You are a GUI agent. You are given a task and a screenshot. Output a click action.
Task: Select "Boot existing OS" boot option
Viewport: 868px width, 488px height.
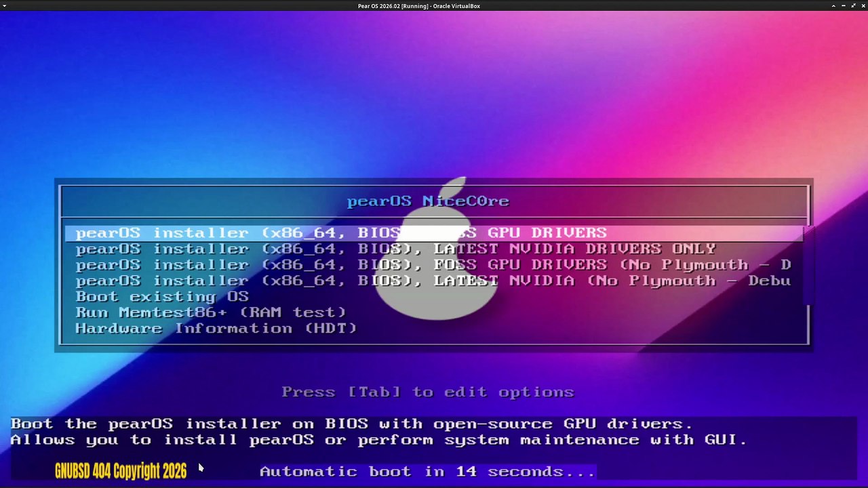pyautogui.click(x=434, y=297)
